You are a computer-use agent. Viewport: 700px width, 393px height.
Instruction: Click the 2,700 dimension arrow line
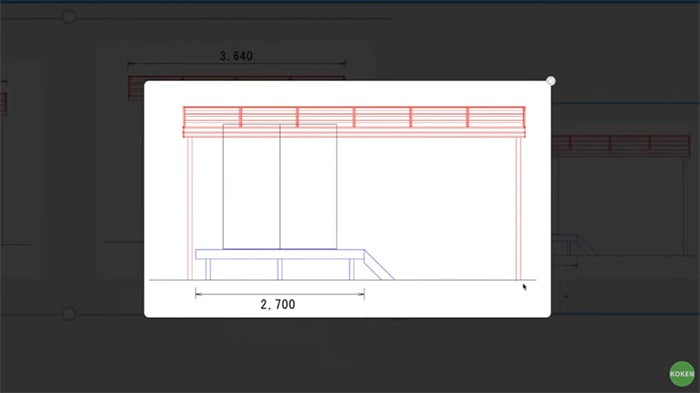point(280,294)
